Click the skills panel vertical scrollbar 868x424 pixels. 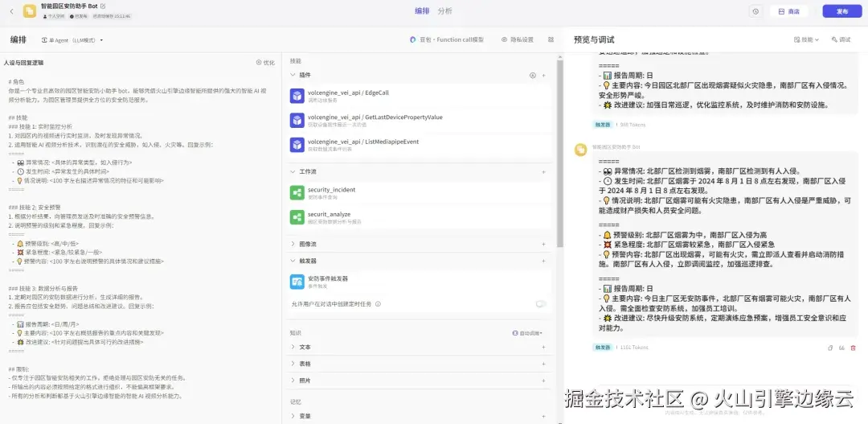[x=559, y=154]
